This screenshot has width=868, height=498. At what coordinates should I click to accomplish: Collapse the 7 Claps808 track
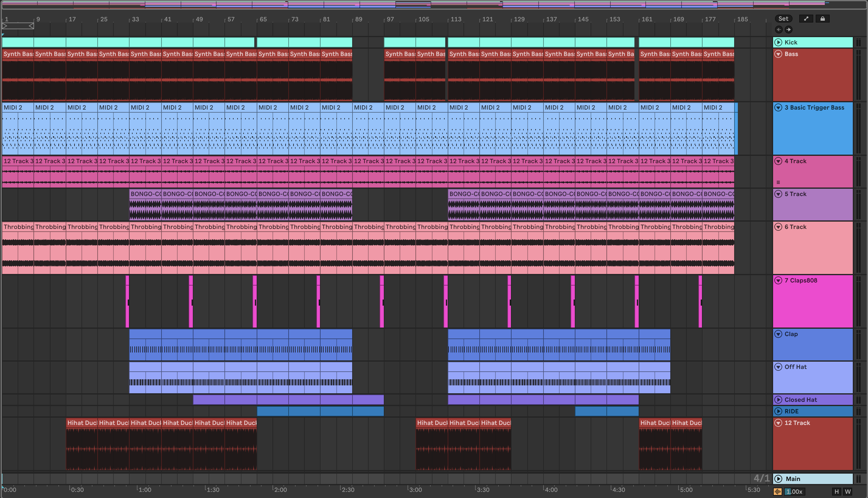778,280
